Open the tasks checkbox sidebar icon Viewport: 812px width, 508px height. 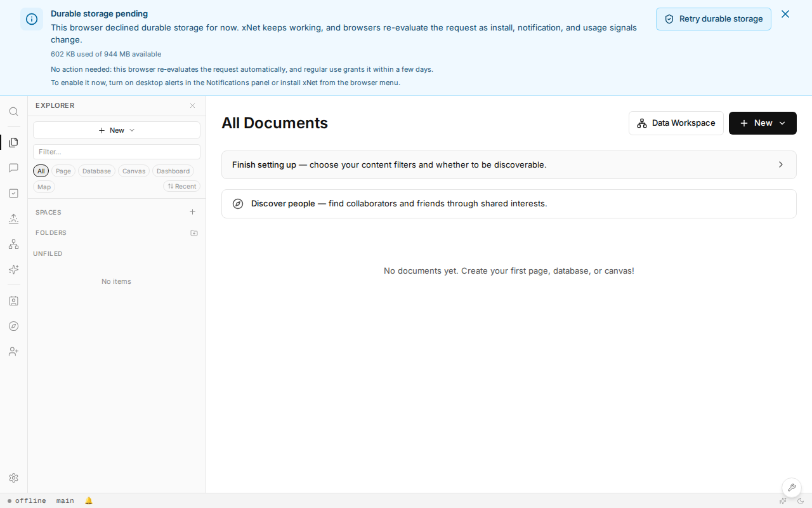tap(13, 193)
